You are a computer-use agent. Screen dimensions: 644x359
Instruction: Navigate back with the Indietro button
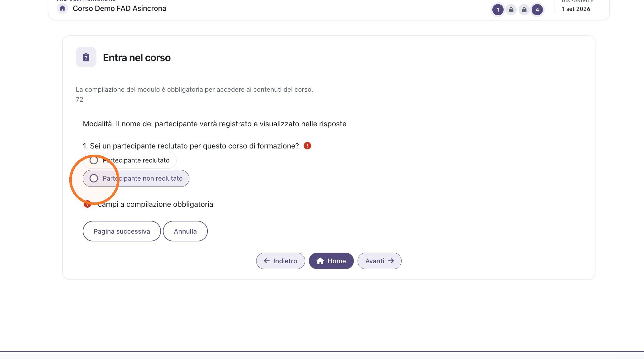(281, 261)
